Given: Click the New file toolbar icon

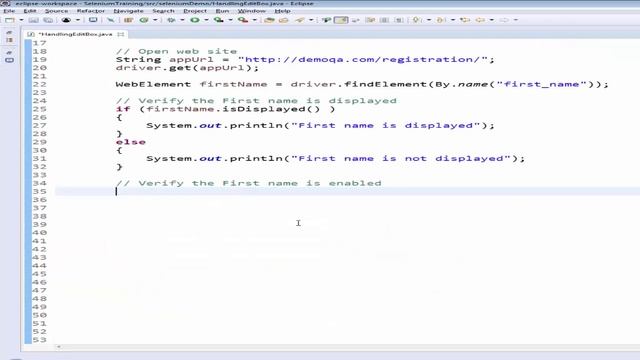Looking at the screenshot, I should point(9,20).
